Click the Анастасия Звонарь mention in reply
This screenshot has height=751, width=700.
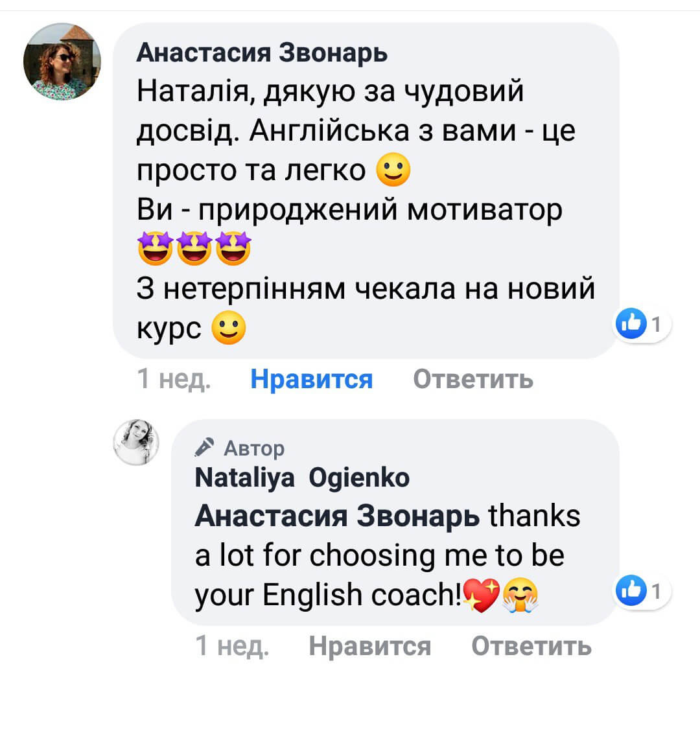click(x=337, y=516)
